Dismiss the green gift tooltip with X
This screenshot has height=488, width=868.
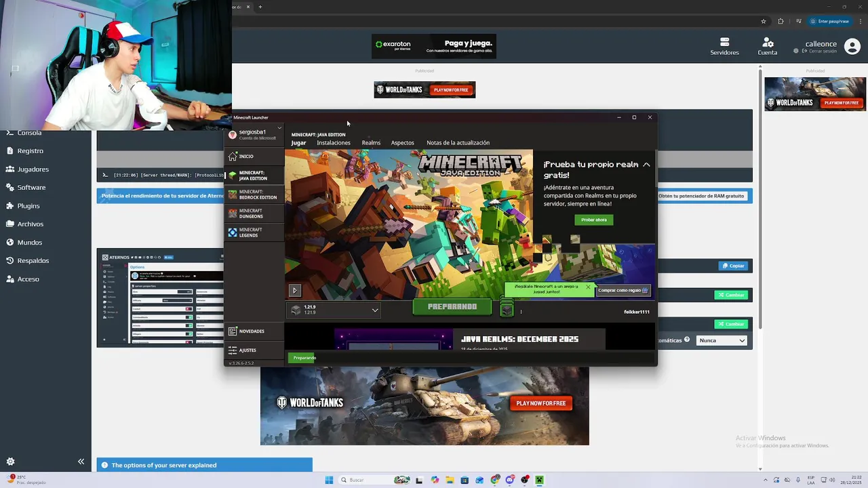(x=588, y=287)
